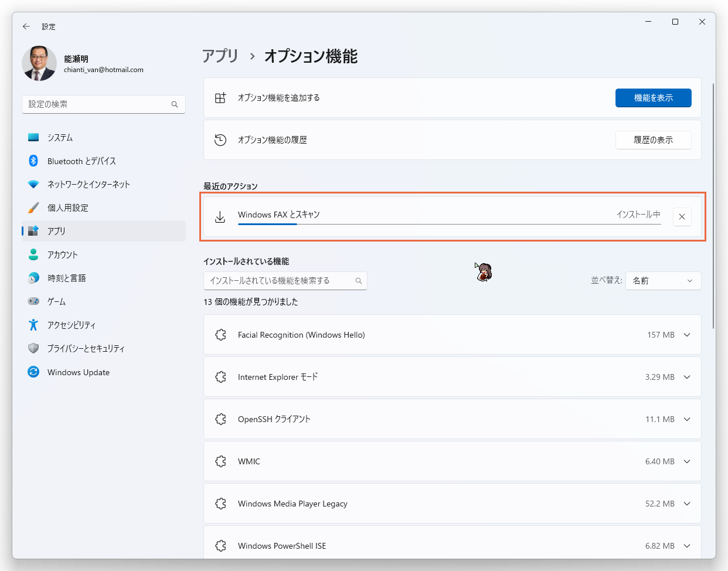Click the user profile picture
Screen dimensions: 728x571
click(x=39, y=63)
